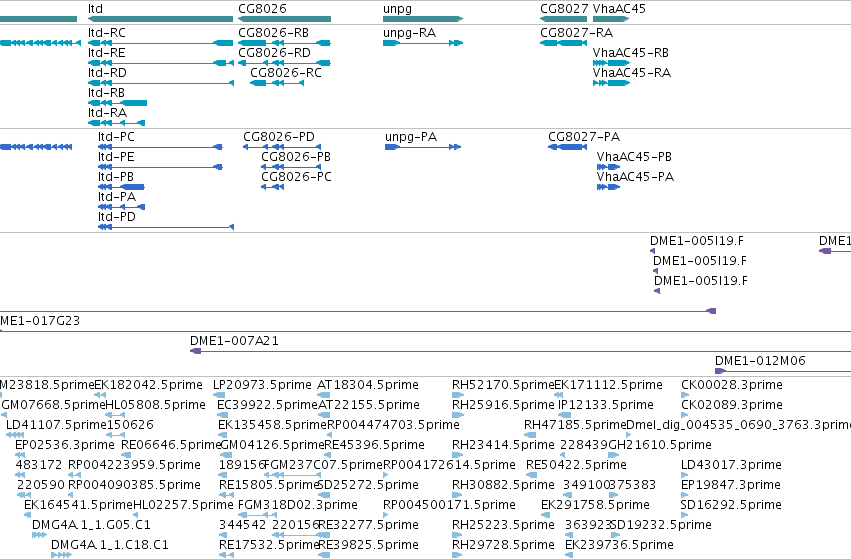Screen dimensions: 851x560
Task: Select VhaAC45-PB protein feature
Action: point(608,167)
